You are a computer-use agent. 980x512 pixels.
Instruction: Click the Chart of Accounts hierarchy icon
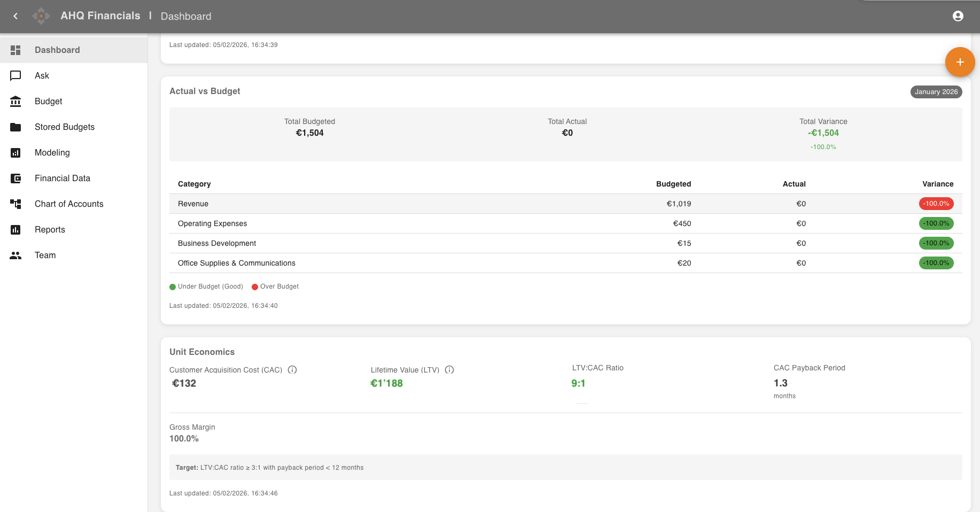15,204
